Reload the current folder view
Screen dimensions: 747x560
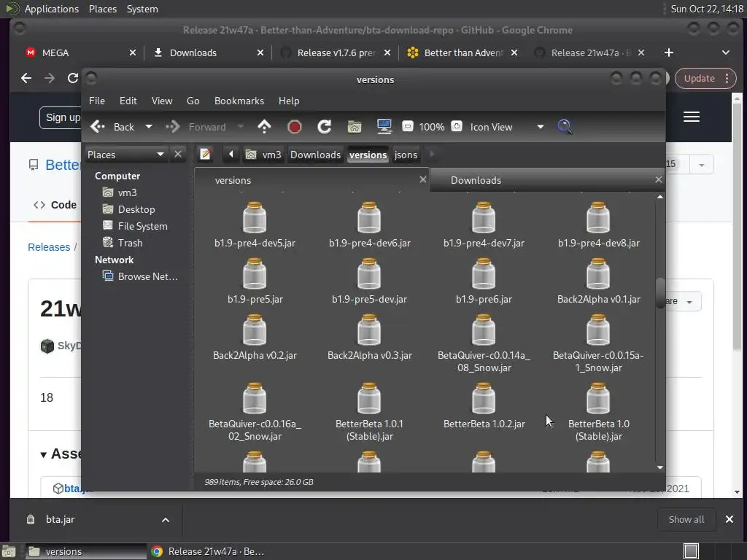pyautogui.click(x=325, y=127)
